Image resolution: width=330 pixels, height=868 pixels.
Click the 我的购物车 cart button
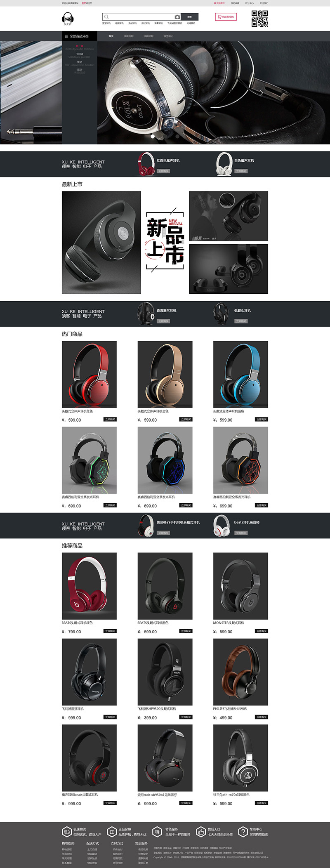pos(226,17)
